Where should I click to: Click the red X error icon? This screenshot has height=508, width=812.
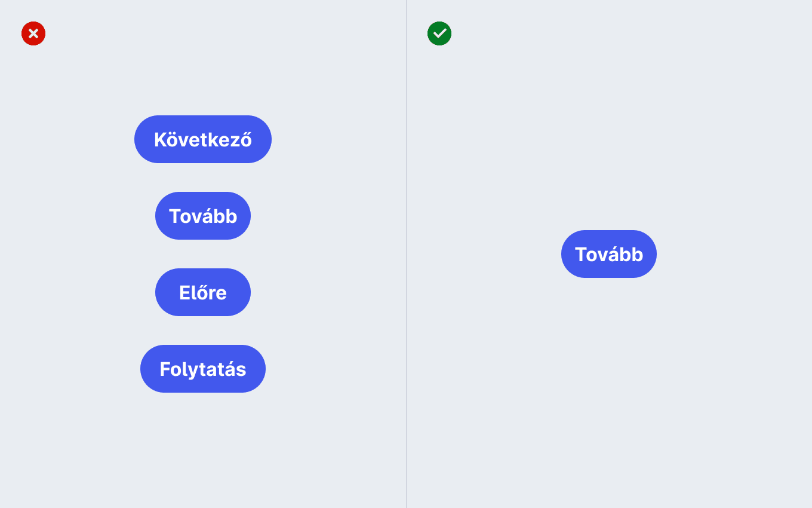pos(33,33)
